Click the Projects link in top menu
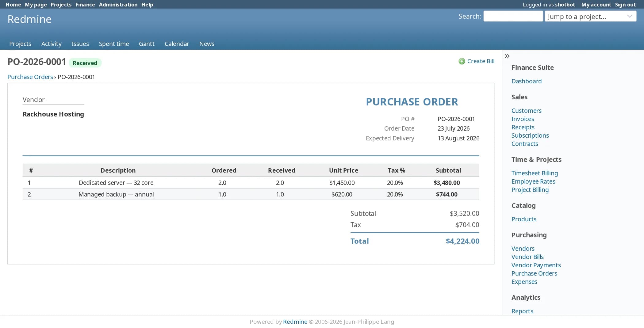 pos(61,5)
